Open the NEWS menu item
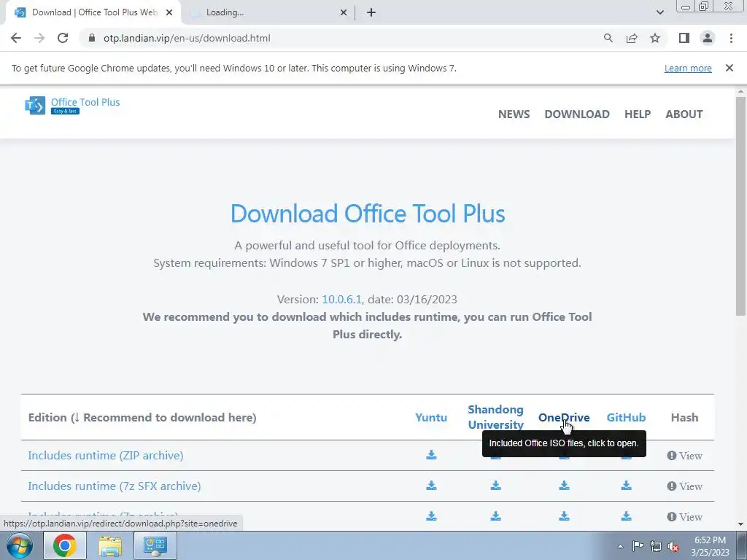 pyautogui.click(x=514, y=114)
